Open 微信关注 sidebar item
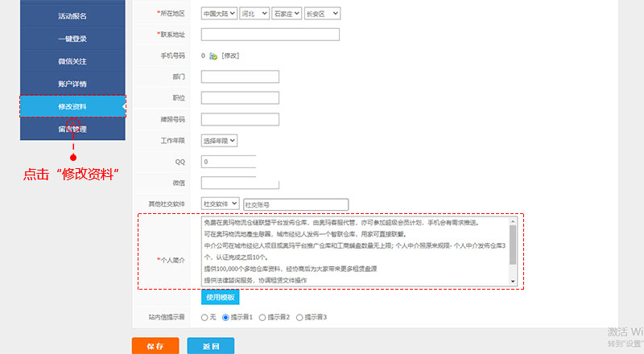 click(72, 61)
